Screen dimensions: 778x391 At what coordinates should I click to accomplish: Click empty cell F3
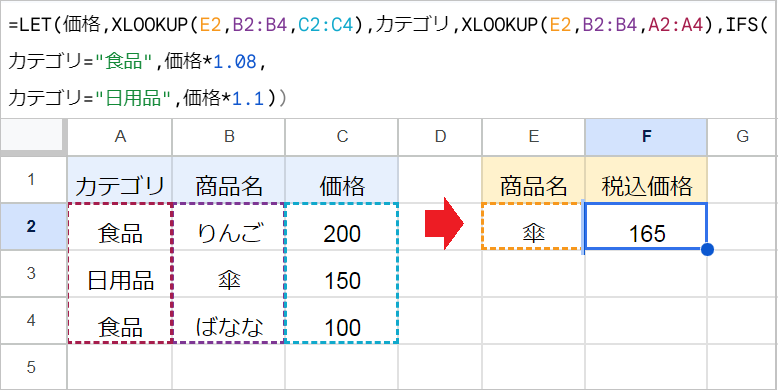tap(646, 273)
